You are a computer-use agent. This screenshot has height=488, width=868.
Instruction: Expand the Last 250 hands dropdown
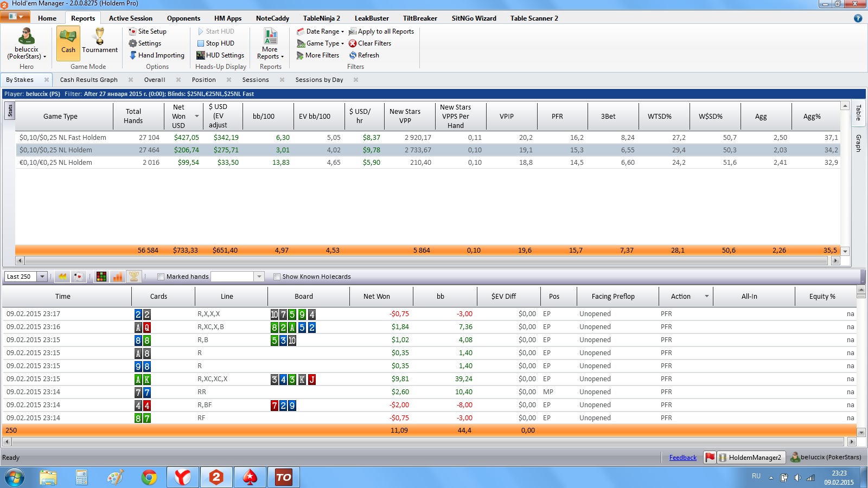(42, 277)
